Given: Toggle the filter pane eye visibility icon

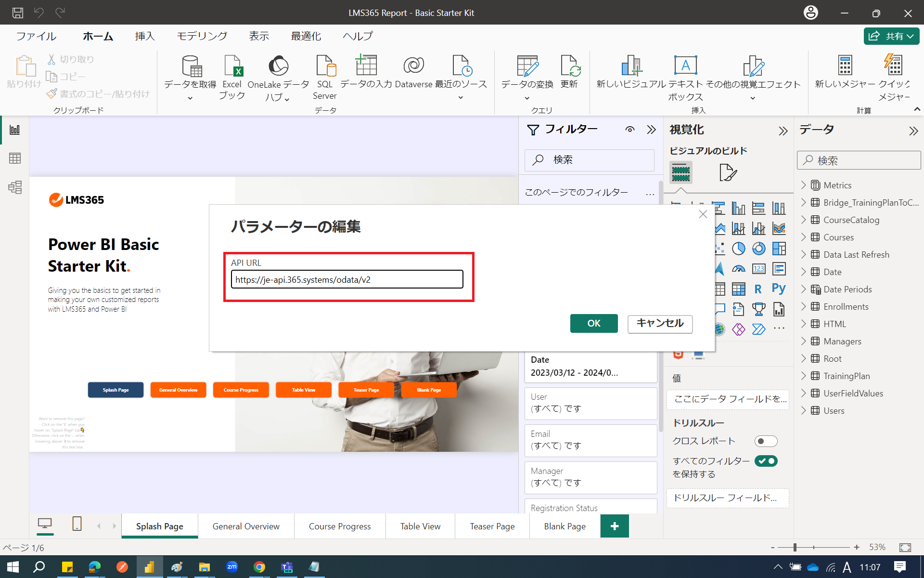Looking at the screenshot, I should click(x=630, y=130).
